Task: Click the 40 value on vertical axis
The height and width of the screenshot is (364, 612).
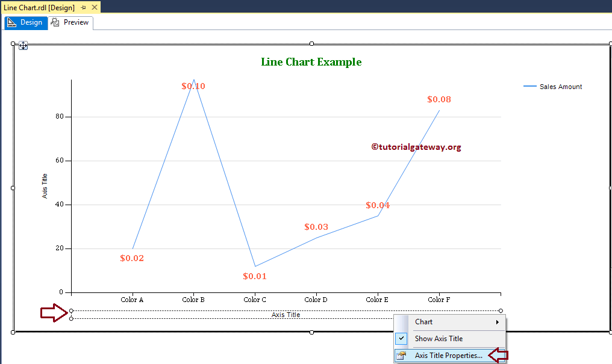Action: (x=59, y=204)
